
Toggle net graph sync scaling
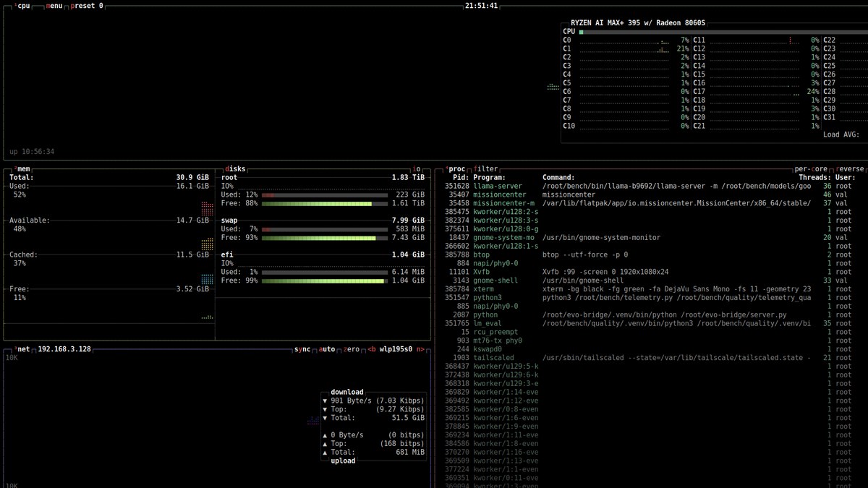click(x=302, y=349)
